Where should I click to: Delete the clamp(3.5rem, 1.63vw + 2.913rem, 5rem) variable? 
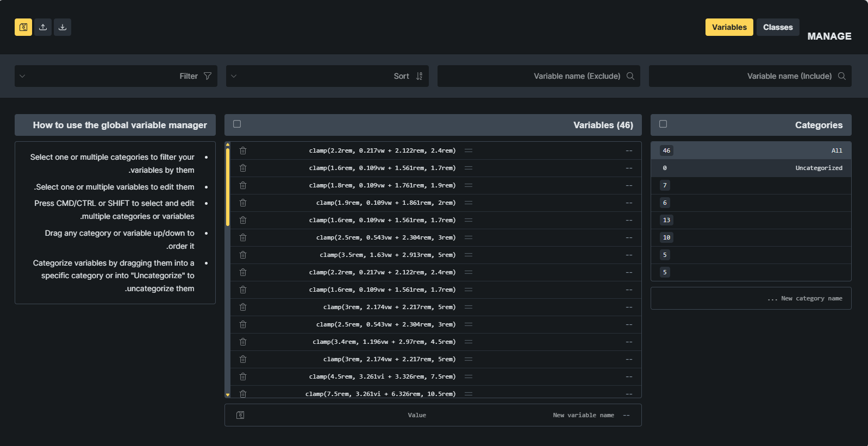[243, 255]
